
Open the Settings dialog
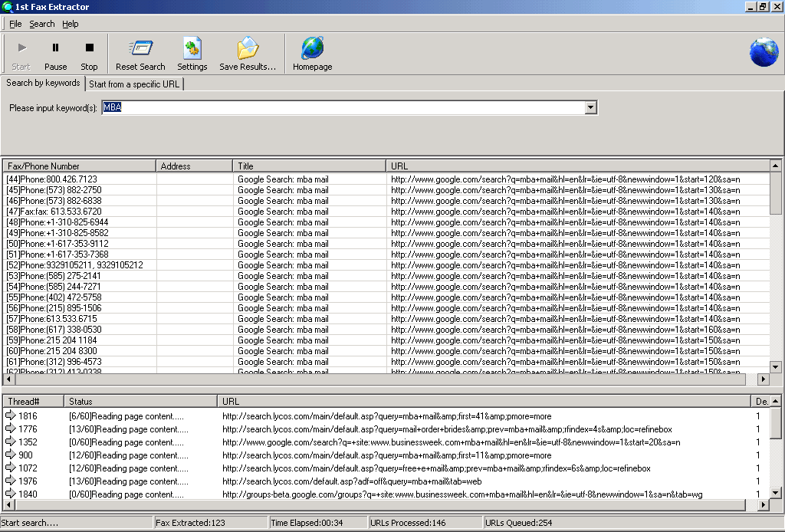[x=192, y=49]
